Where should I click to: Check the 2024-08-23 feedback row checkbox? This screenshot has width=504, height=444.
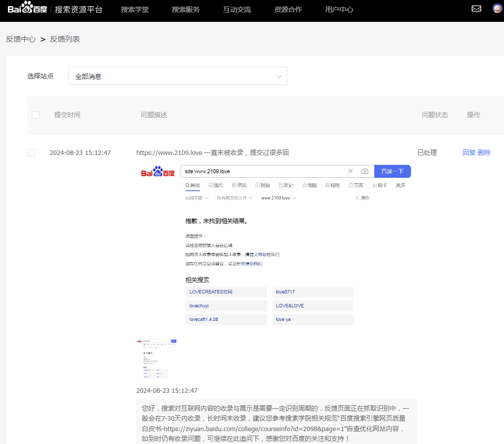tap(31, 152)
